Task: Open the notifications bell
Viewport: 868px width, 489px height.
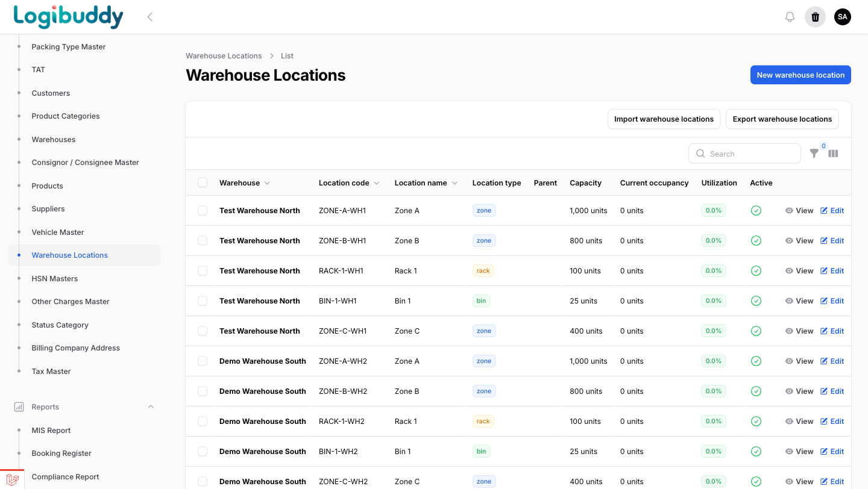Action: 790,17
